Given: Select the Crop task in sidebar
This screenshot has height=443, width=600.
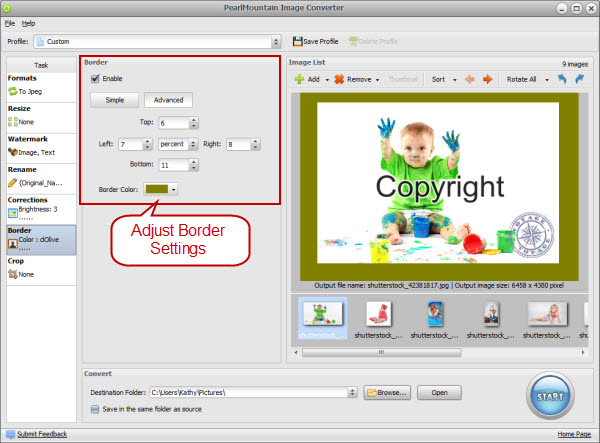Looking at the screenshot, I should tap(41, 267).
